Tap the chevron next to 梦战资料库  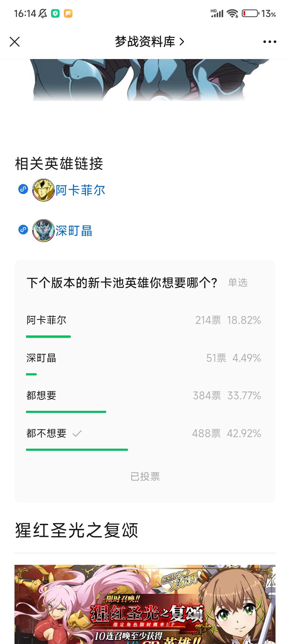click(182, 42)
